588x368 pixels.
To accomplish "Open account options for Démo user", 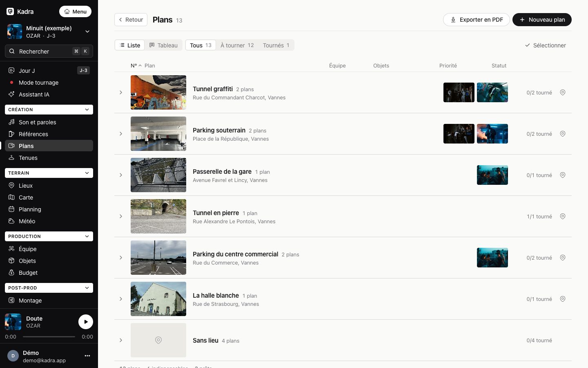I will [x=87, y=356].
